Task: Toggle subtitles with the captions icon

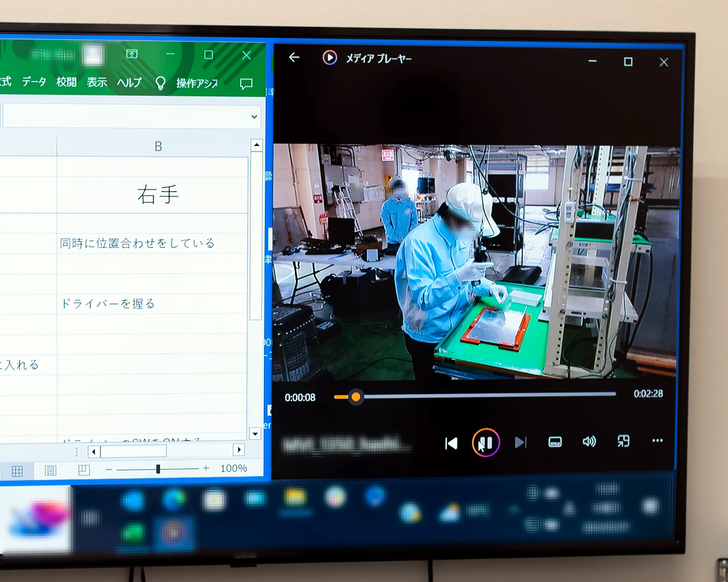Action: point(555,442)
